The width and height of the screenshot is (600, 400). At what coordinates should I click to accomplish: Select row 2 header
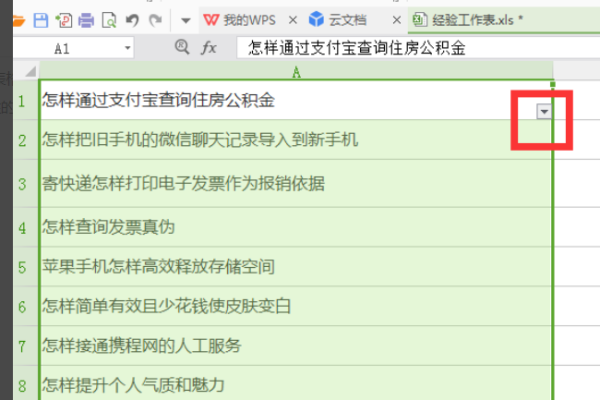26,140
